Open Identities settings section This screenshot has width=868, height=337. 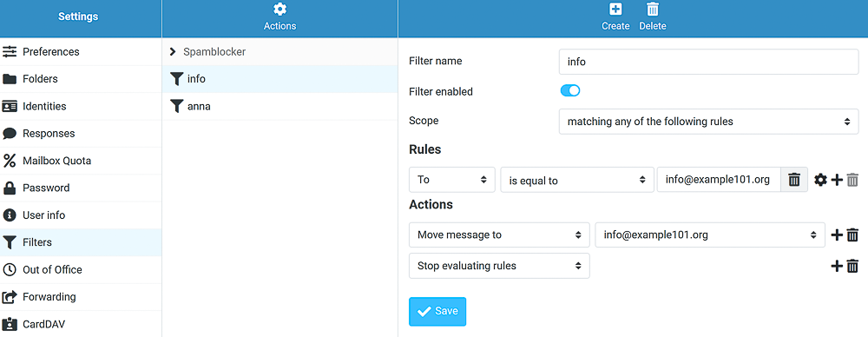(x=81, y=106)
